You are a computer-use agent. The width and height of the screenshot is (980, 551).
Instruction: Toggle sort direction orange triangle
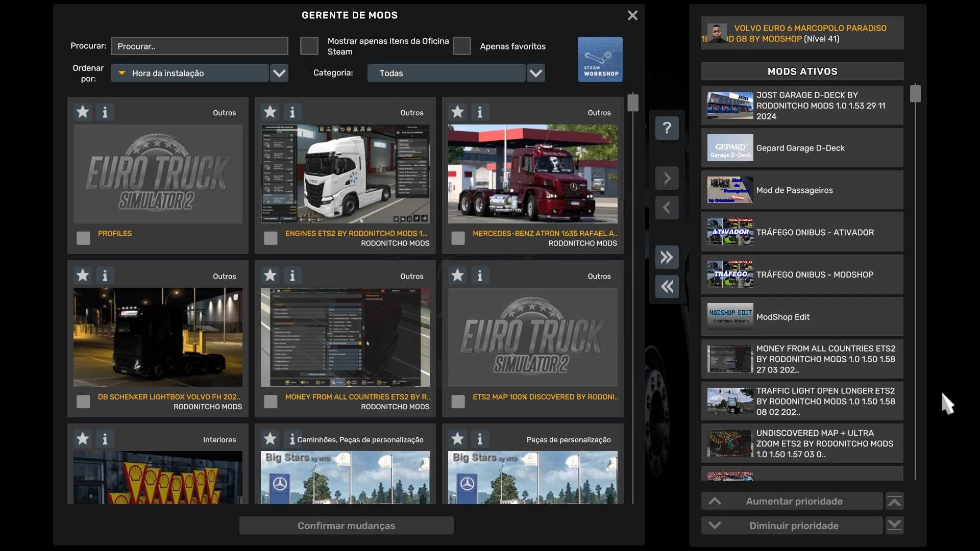point(122,73)
